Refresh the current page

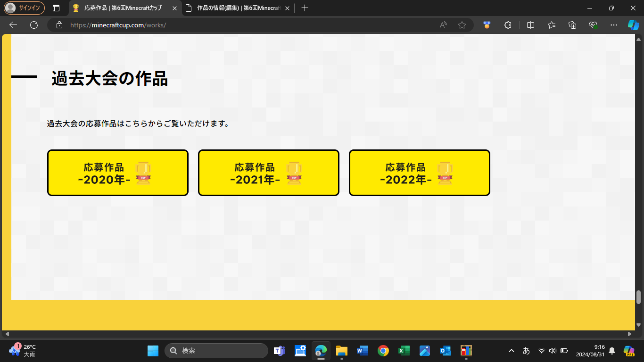[34, 25]
